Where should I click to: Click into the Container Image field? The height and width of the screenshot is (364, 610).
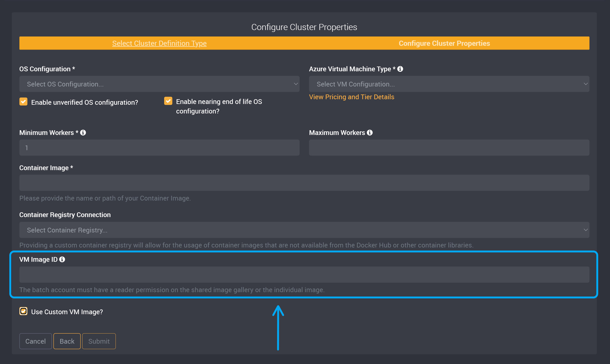304,183
